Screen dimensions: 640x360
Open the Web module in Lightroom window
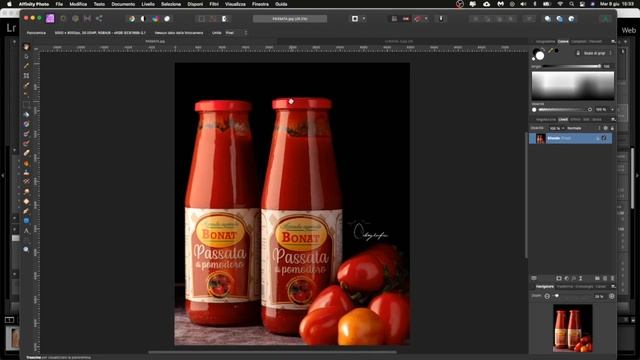[x=629, y=30]
